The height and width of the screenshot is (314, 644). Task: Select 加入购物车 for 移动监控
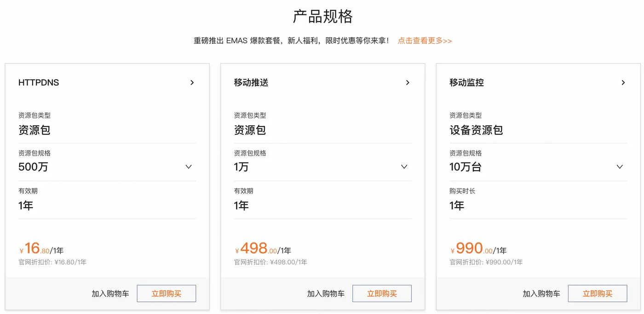click(542, 293)
